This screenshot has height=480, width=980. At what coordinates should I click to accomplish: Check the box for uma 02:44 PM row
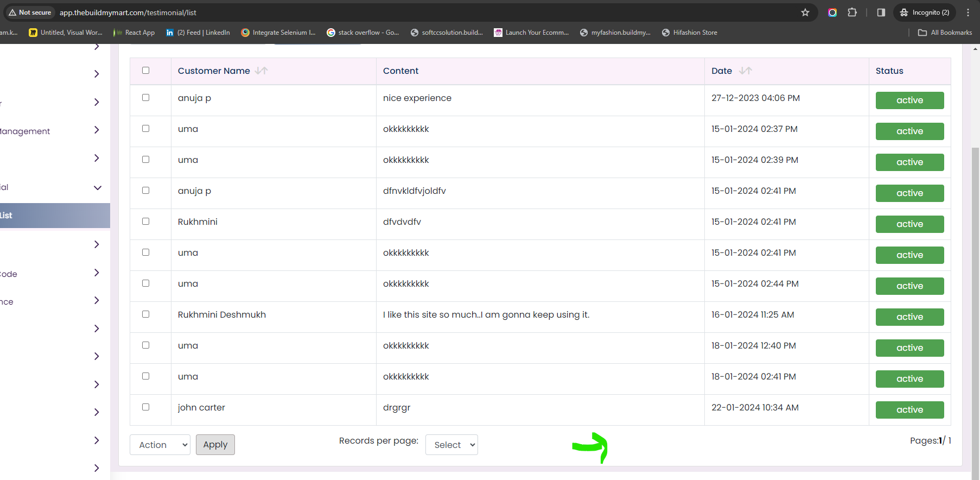[x=145, y=283]
